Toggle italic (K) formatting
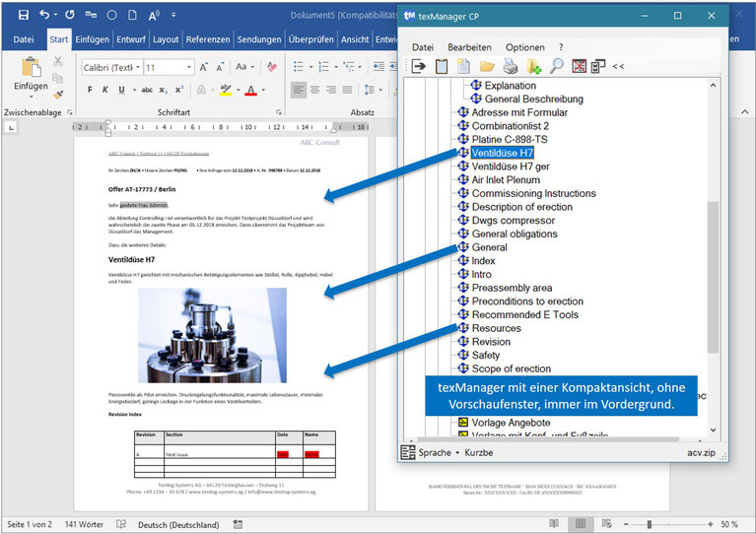This screenshot has height=534, width=756. click(x=105, y=90)
